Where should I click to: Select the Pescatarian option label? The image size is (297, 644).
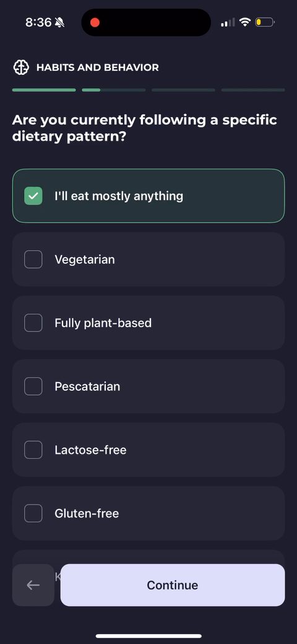[x=87, y=386]
